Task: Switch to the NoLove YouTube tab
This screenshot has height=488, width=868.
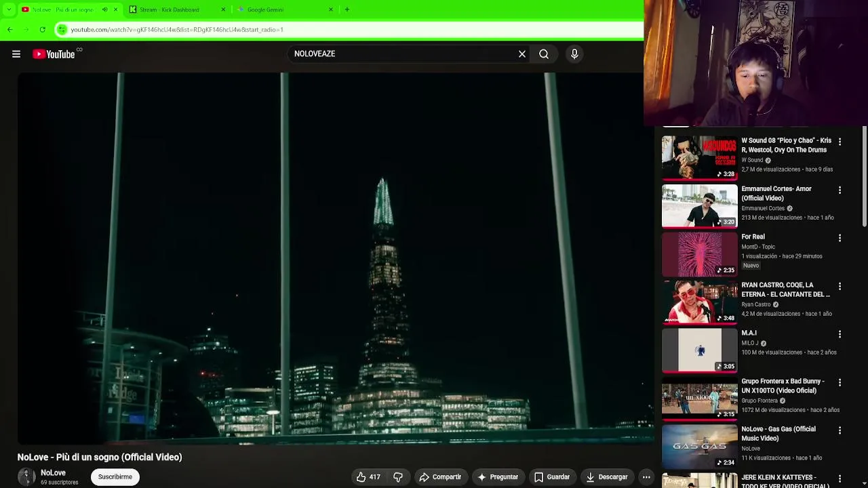Action: tap(64, 9)
